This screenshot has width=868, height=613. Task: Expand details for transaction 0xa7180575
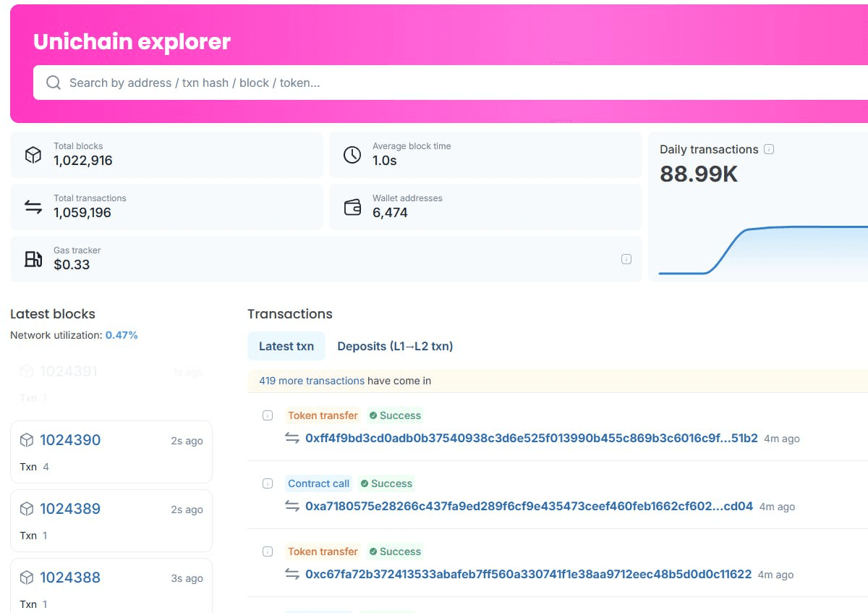(x=268, y=483)
